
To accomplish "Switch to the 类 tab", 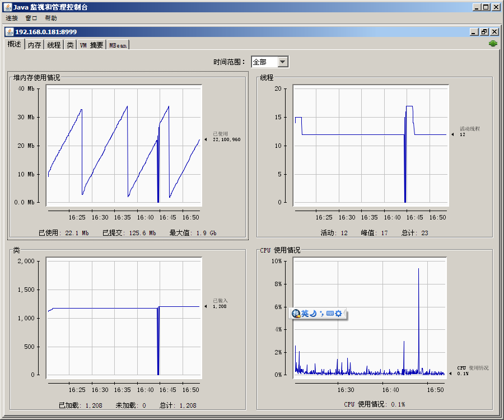I will point(70,45).
